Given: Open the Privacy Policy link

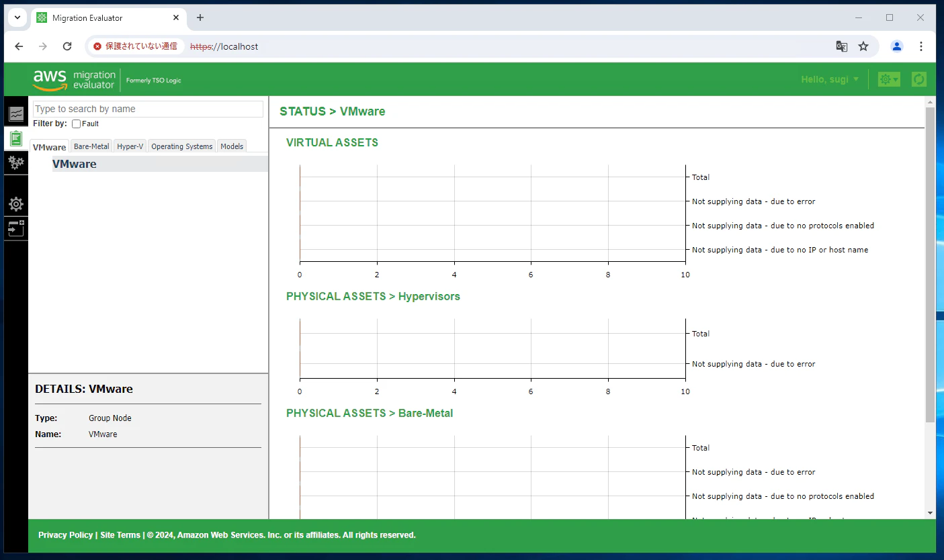Looking at the screenshot, I should click(x=66, y=535).
